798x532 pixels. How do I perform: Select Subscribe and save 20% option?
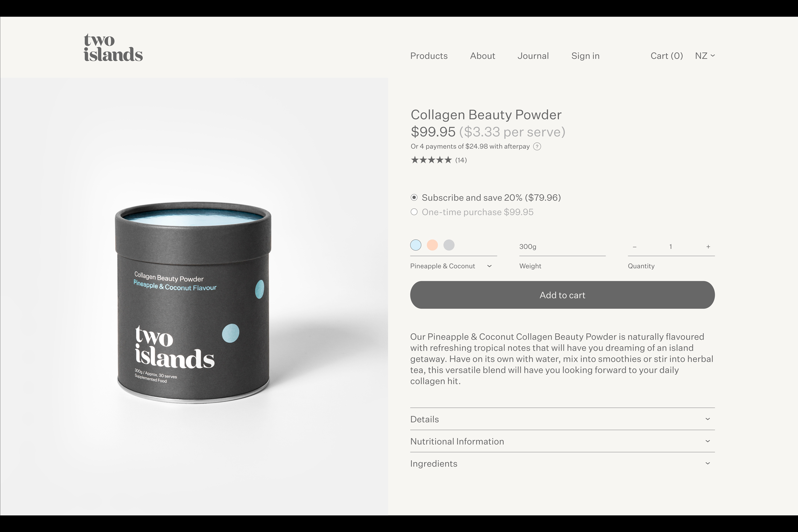pos(486,198)
